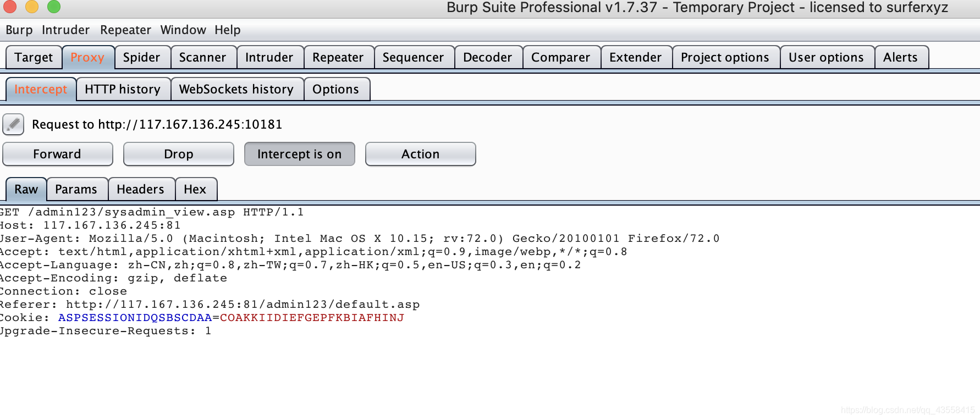This screenshot has height=420, width=980.
Task: Click the Accept text/html header line
Action: (313, 252)
